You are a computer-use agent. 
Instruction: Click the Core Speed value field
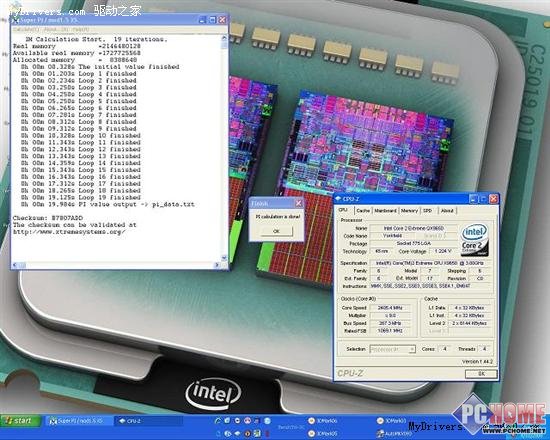(x=390, y=308)
